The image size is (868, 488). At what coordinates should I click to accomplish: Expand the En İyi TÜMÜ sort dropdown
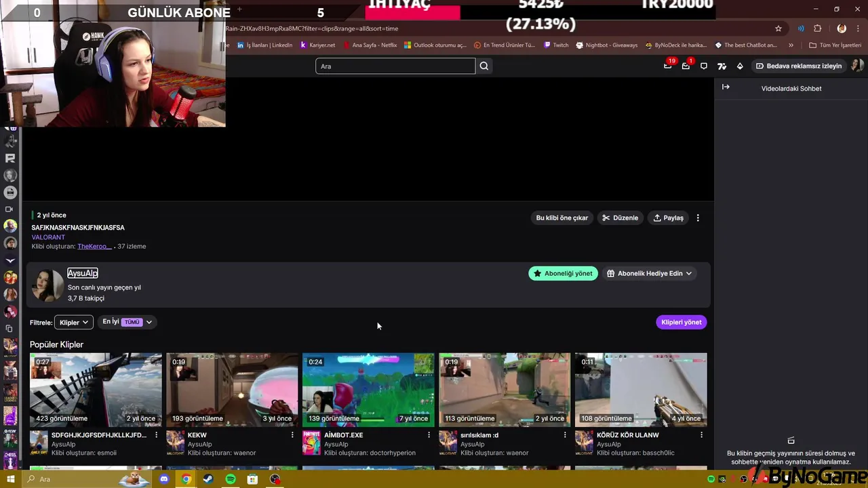coord(127,322)
